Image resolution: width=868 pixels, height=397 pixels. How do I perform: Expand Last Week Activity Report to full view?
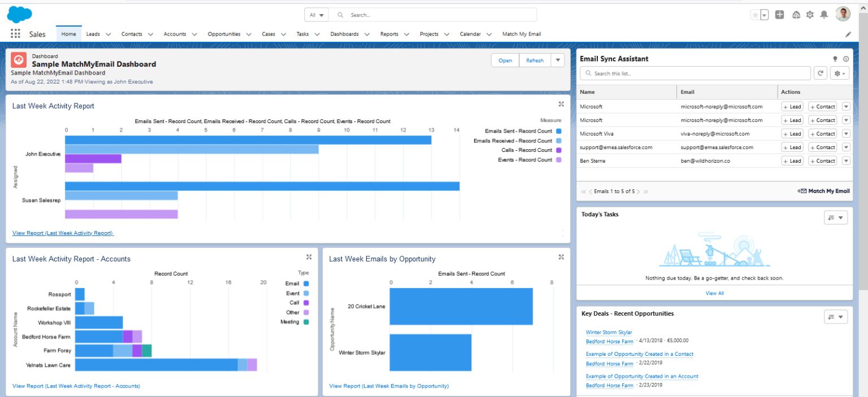pyautogui.click(x=561, y=104)
